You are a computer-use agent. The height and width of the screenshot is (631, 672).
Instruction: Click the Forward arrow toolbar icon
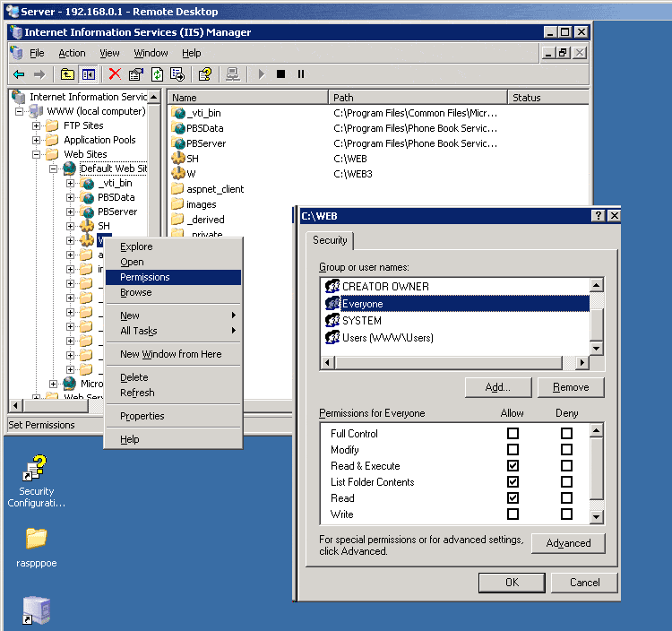click(39, 74)
